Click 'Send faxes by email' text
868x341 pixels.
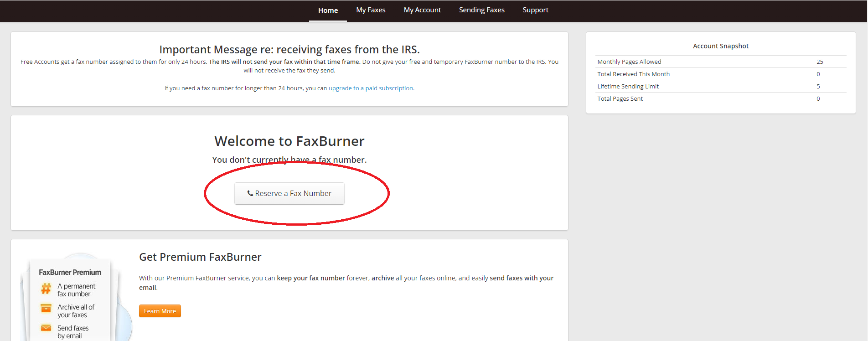(73, 332)
